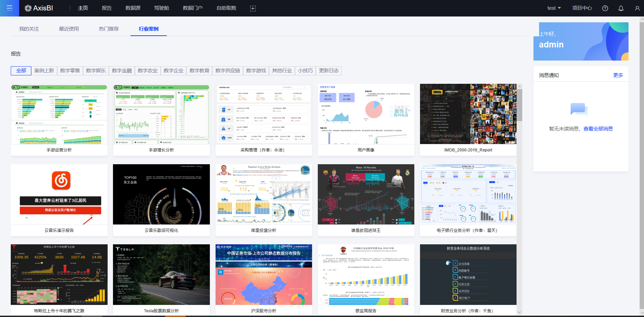Open the 电子银行业务分析 report thumbnail
The image size is (644, 317).
pyautogui.click(x=468, y=195)
